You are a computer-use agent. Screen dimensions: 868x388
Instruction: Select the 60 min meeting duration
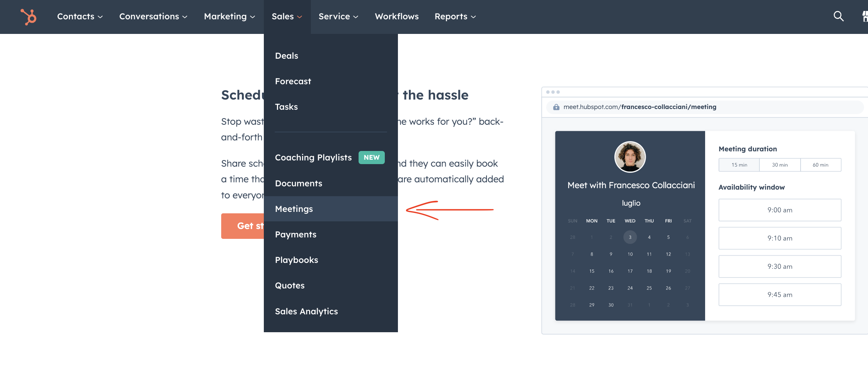[x=821, y=164]
